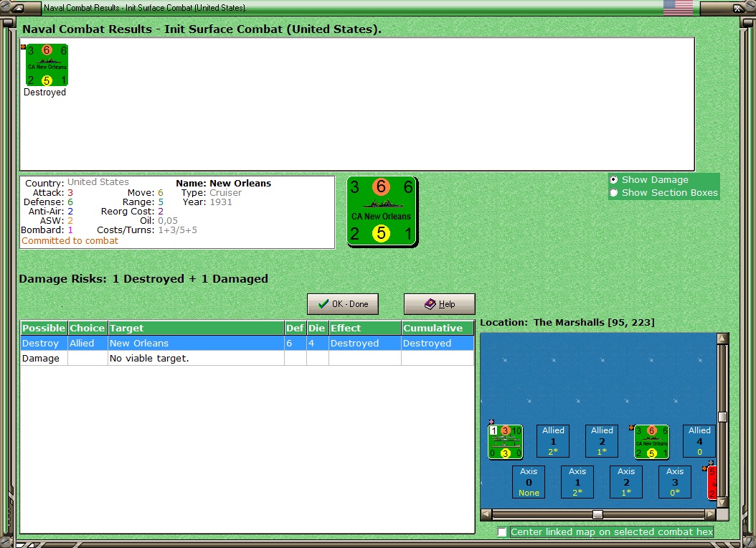This screenshot has width=756, height=548.
Task: Click the Axis 3 section box
Action: click(674, 482)
